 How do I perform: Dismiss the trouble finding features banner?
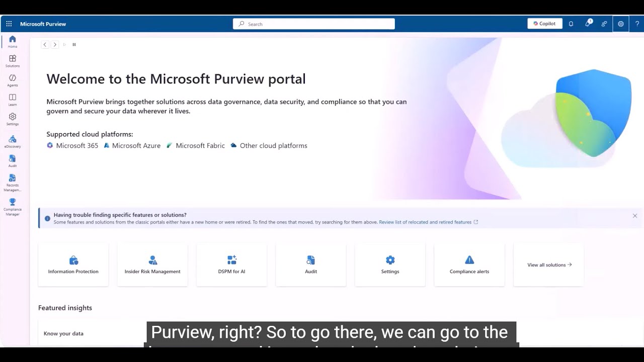pyautogui.click(x=635, y=216)
